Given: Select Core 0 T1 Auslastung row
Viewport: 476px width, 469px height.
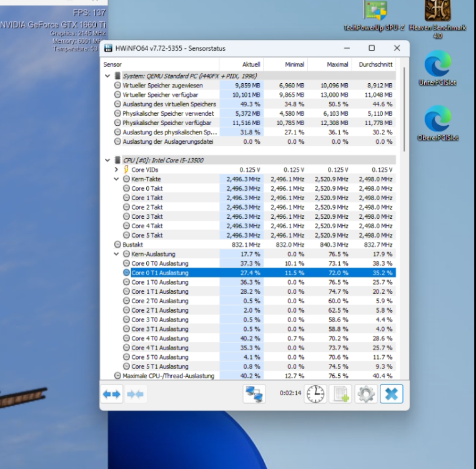Looking at the screenshot, I should click(259, 273).
